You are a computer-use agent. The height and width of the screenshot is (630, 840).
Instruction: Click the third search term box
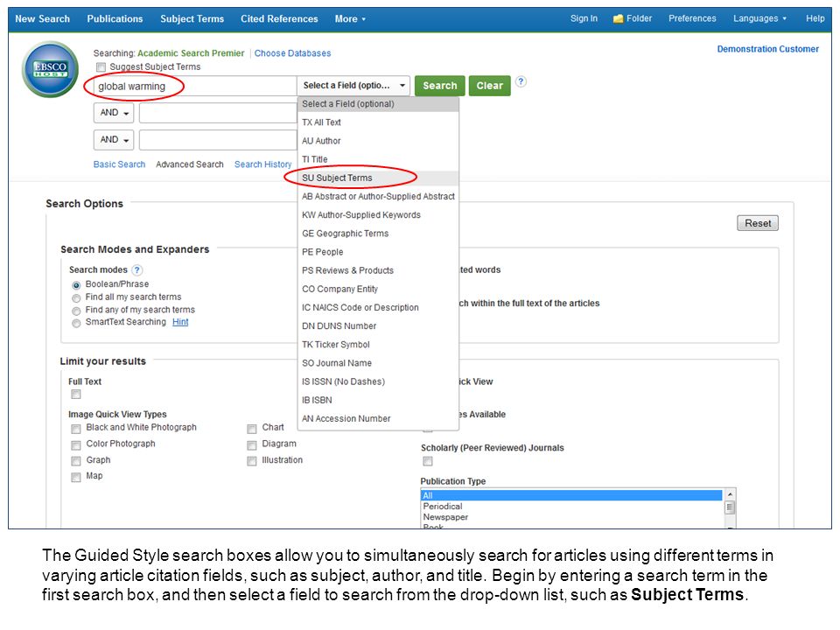click(x=219, y=140)
